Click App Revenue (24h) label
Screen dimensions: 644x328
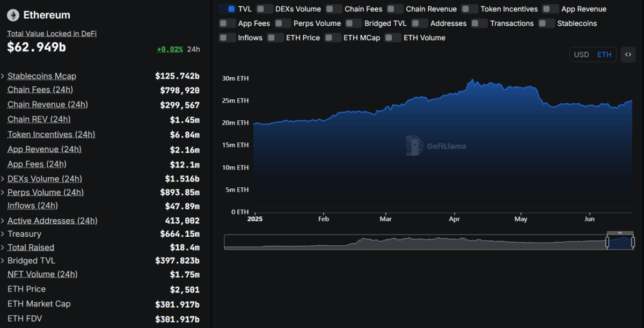[45, 149]
